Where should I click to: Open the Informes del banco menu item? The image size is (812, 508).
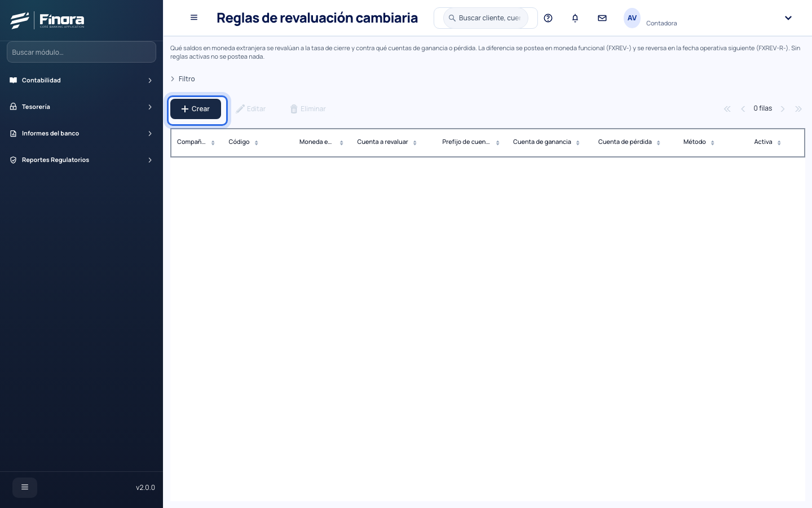coord(81,133)
